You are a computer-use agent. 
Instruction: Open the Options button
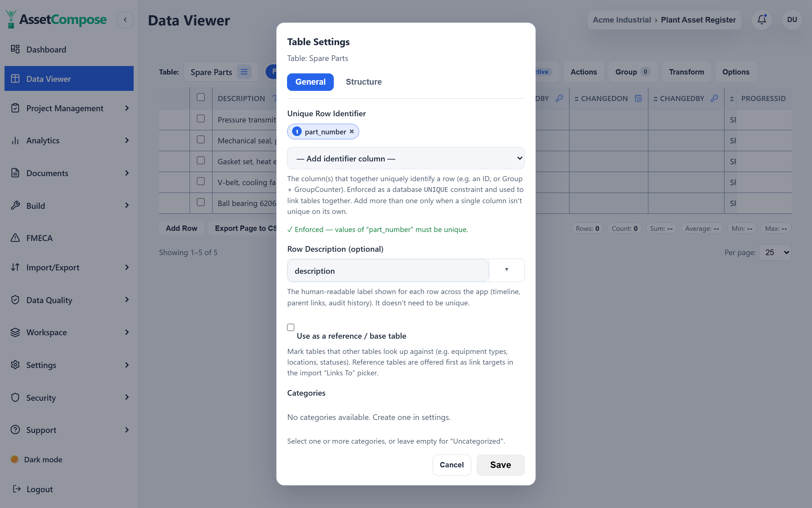(x=736, y=72)
